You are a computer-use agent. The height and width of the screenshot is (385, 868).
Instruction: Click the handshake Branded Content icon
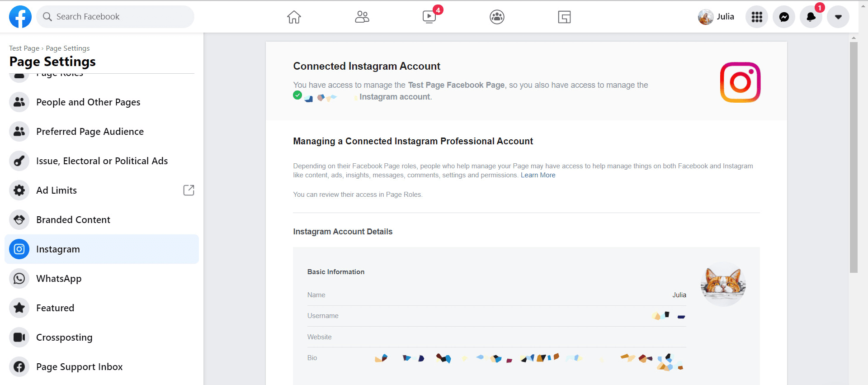click(x=19, y=220)
